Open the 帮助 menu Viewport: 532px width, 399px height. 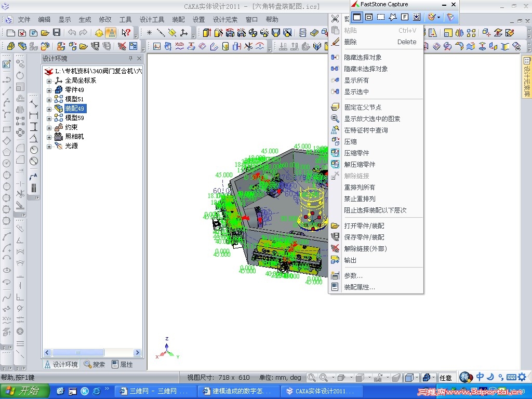coord(272,20)
